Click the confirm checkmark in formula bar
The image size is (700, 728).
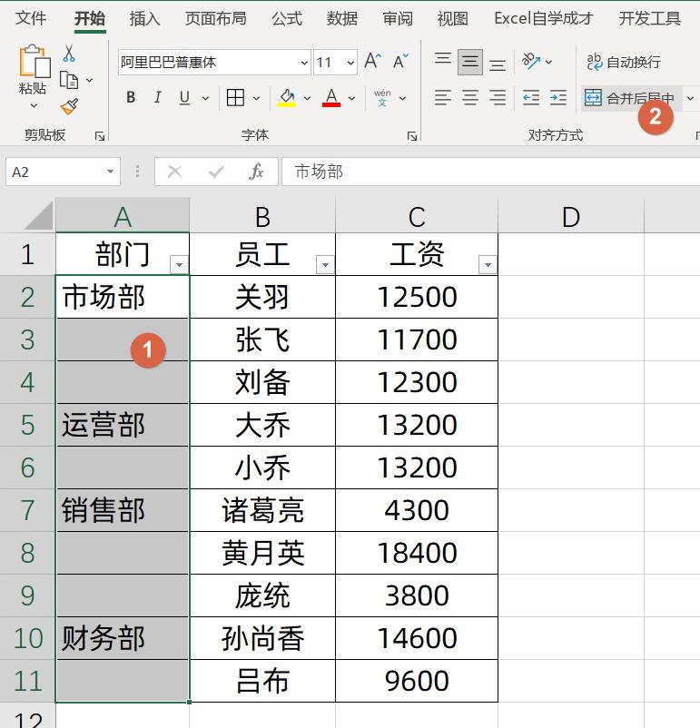216,172
